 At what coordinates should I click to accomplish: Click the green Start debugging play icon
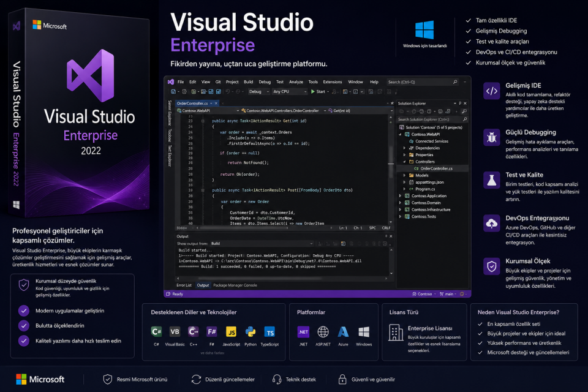(x=313, y=91)
